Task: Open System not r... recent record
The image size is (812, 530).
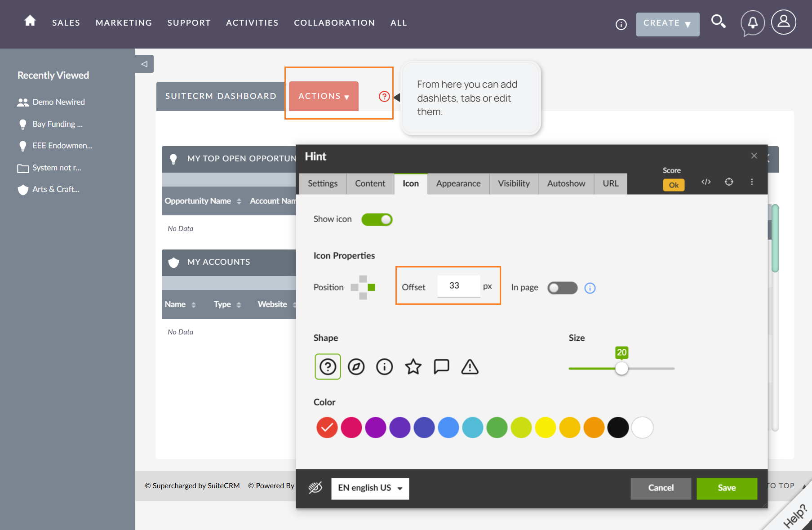Action: pos(49,168)
